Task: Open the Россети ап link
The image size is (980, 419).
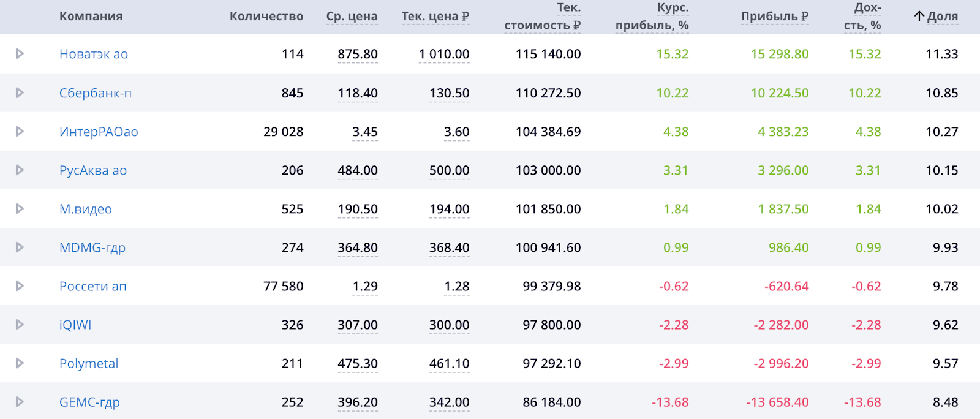Action: (93, 286)
